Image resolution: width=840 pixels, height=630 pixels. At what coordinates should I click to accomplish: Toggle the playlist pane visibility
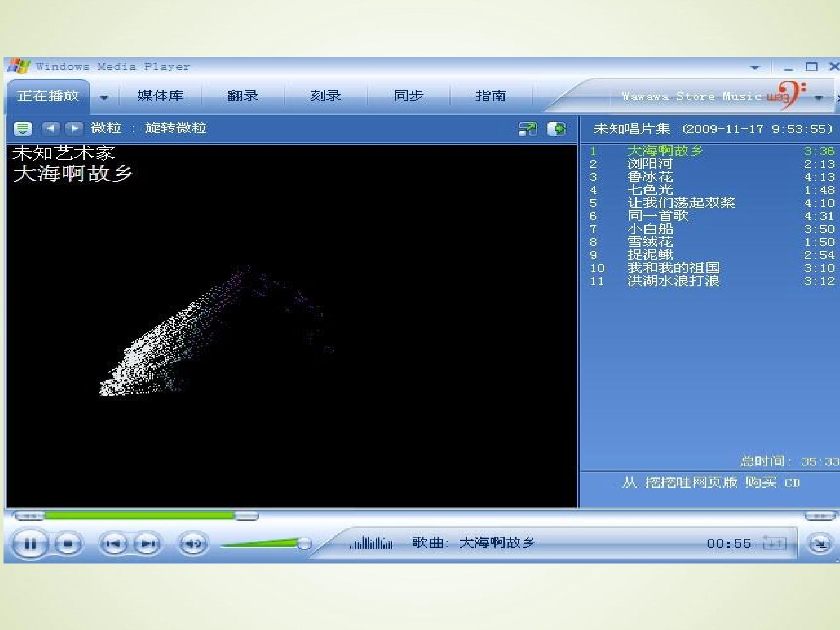(x=556, y=129)
